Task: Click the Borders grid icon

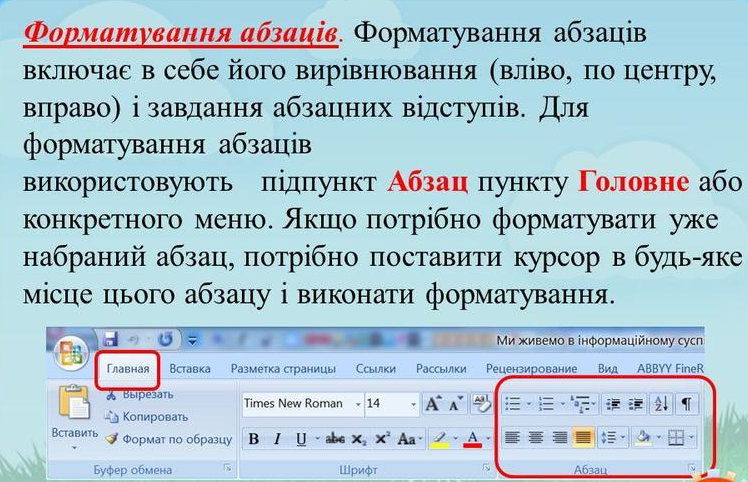Action: [676, 437]
